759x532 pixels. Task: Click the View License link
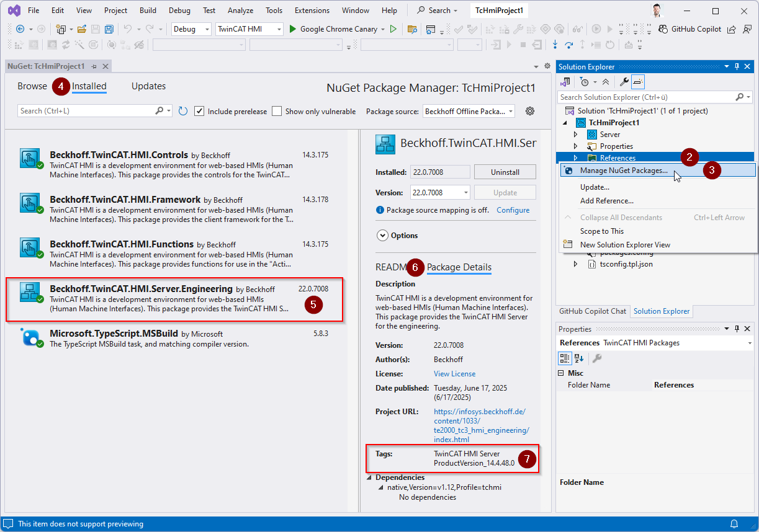click(454, 374)
